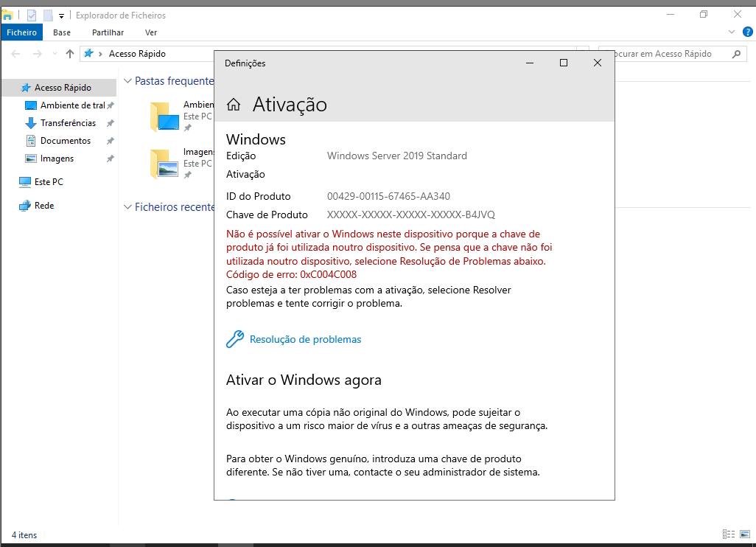The image size is (756, 547).
Task: Collapse the Pastas frequentes section
Action: (127, 81)
